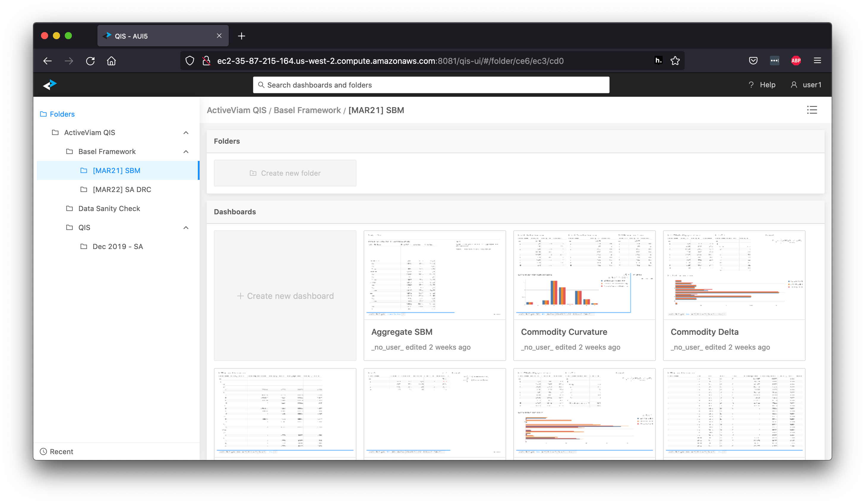This screenshot has height=504, width=865.
Task: Open Pocket save icon
Action: click(753, 61)
